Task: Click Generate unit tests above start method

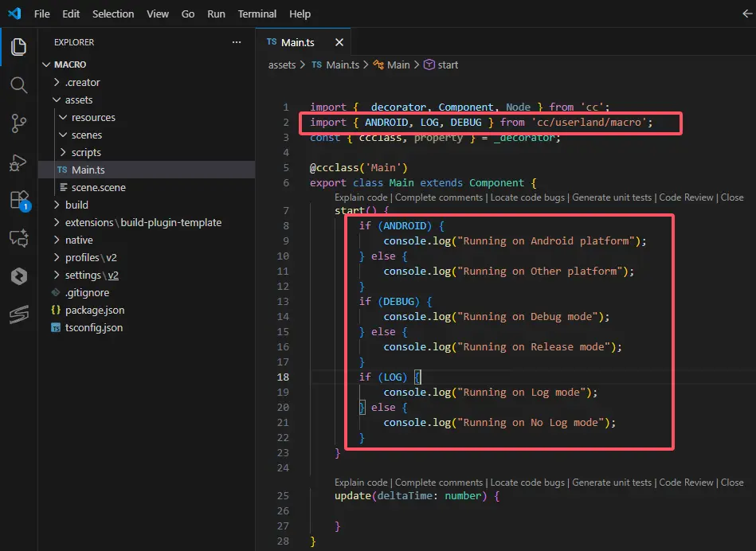Action: pyautogui.click(x=612, y=197)
